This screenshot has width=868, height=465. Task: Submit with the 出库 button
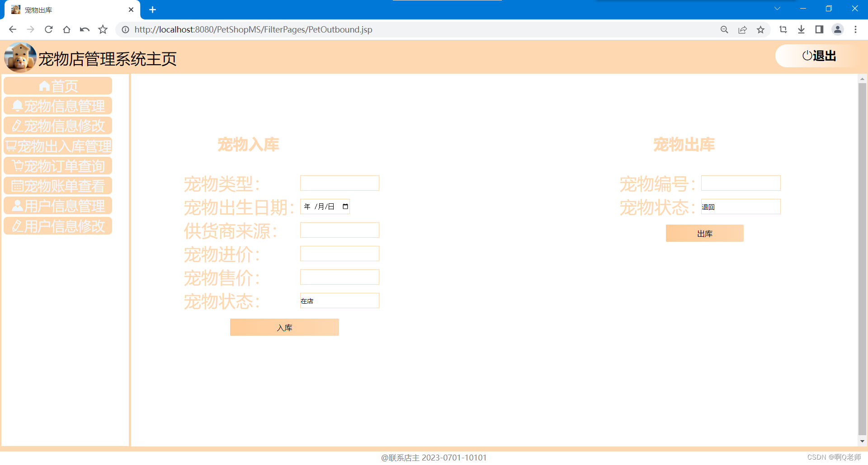click(x=704, y=233)
